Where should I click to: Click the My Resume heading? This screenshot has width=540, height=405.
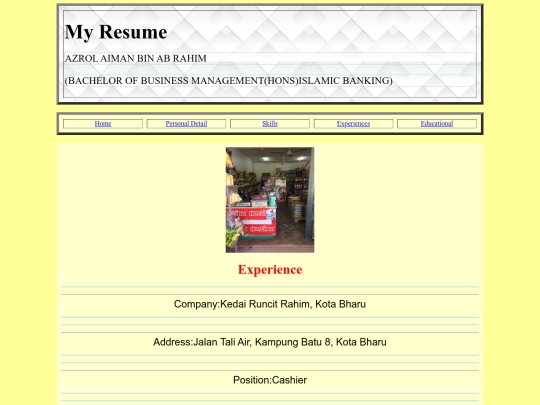coord(116,32)
